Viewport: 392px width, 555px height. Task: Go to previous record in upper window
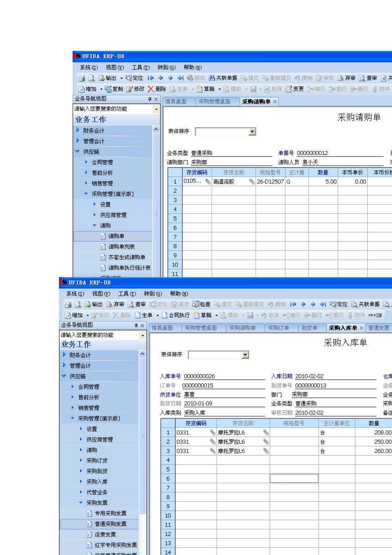pyautogui.click(x=161, y=78)
